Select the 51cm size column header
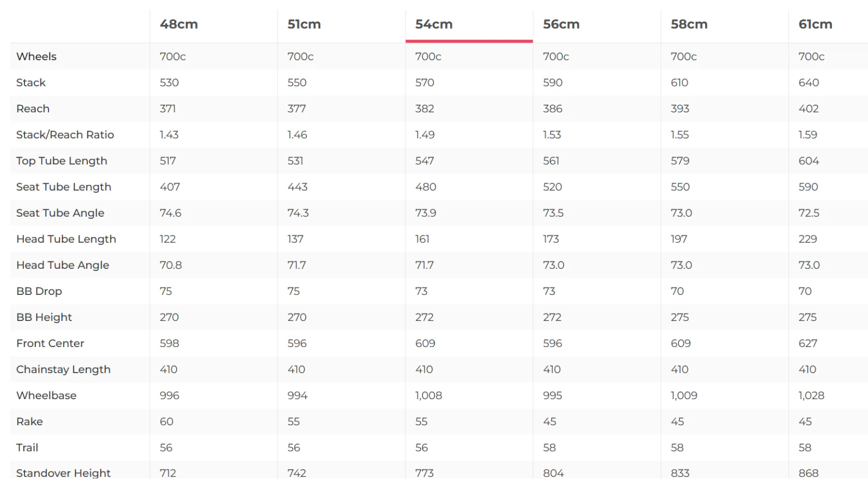Image resolution: width=868 pixels, height=488 pixels. tap(304, 24)
